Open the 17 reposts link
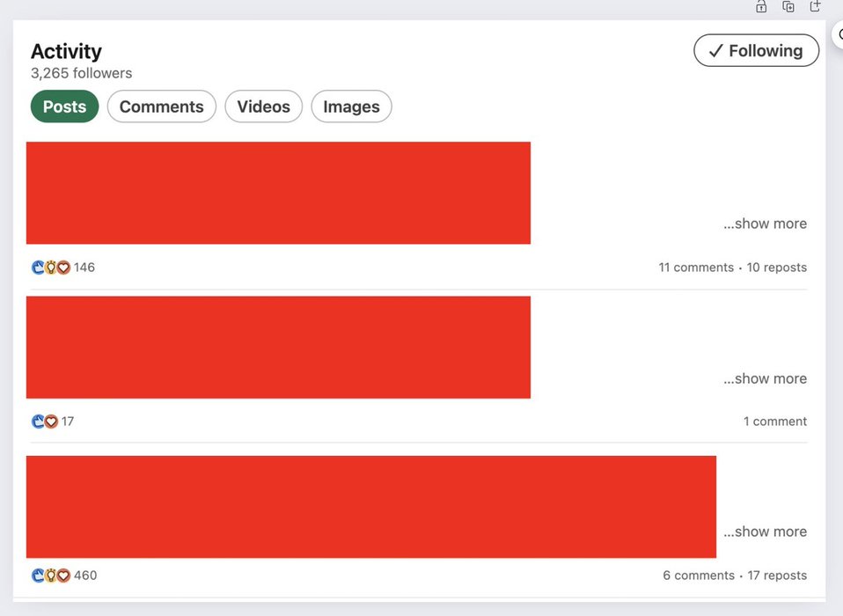Image resolution: width=843 pixels, height=616 pixels. [777, 576]
